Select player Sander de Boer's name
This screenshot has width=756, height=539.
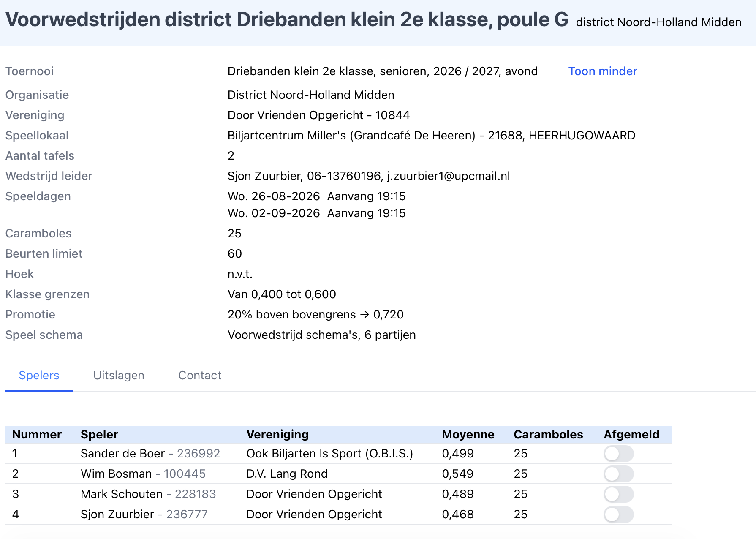[122, 454]
